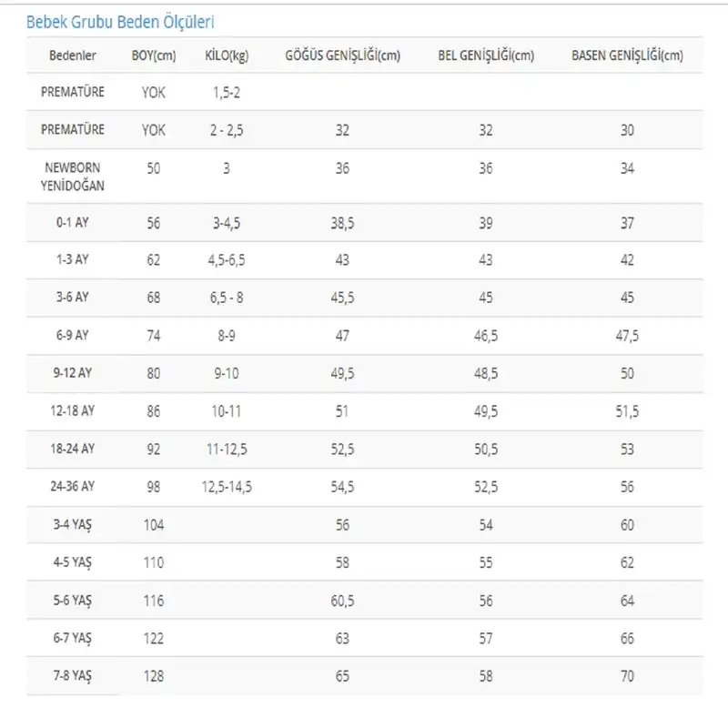Image resolution: width=728 pixels, height=728 pixels.
Task: Click the "BEL GENİŞLİĞİ(cm)" column header
Action: coord(485,56)
